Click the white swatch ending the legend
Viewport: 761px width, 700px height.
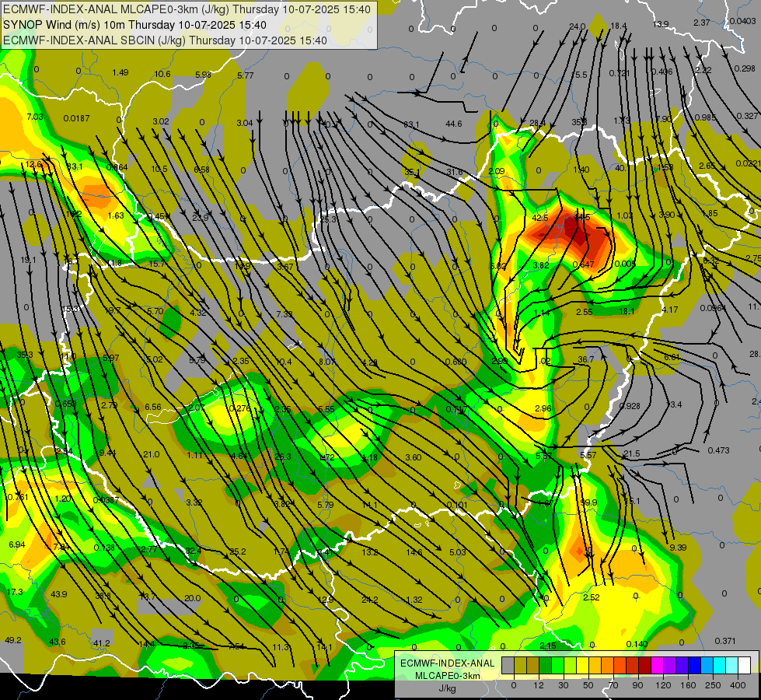click(x=745, y=666)
